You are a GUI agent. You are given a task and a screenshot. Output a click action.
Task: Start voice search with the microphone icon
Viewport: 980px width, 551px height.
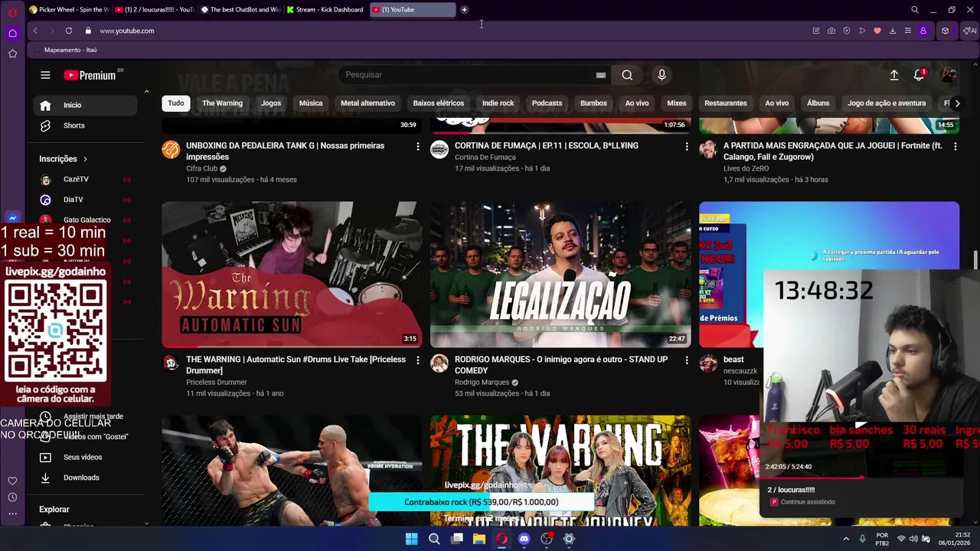(662, 75)
